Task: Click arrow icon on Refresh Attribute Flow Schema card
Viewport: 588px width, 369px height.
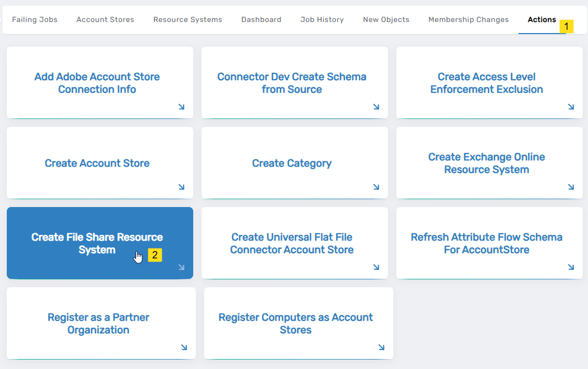Action: (571, 267)
